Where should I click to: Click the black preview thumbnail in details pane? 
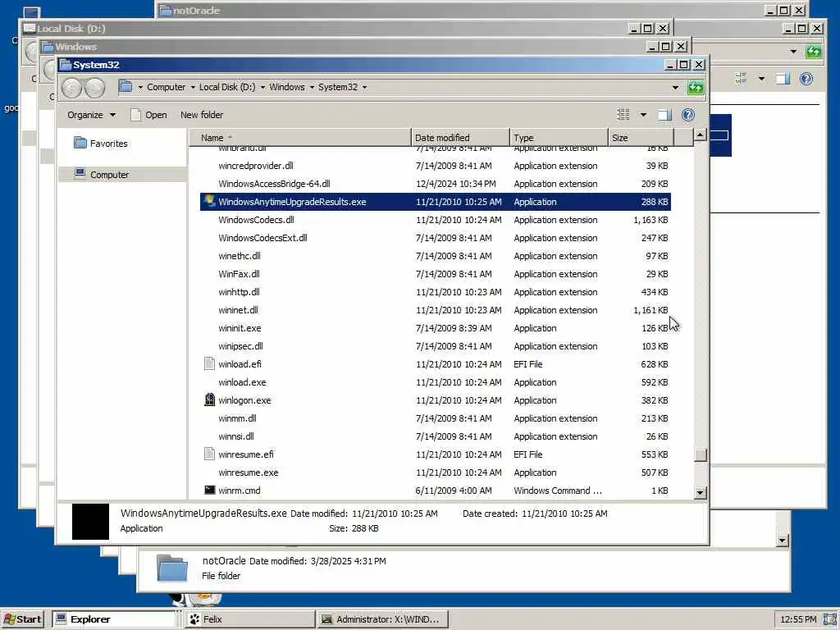[90, 521]
